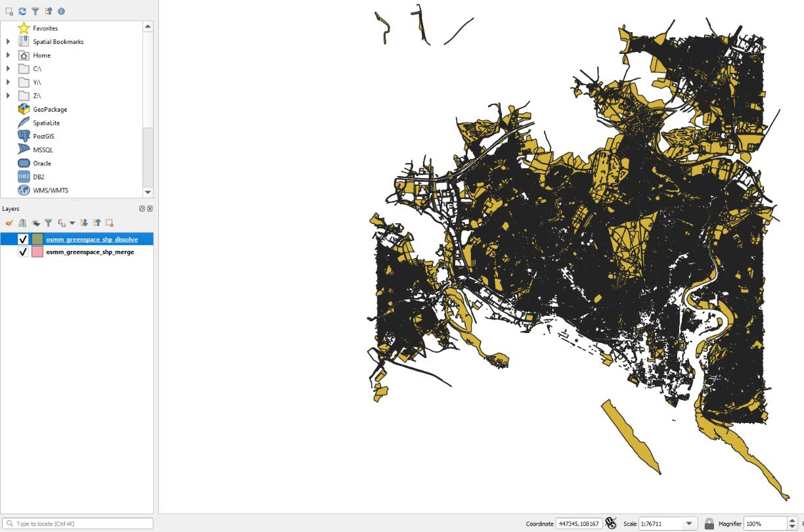Open the Layer Styling panel
804x532 pixels.
9,223
